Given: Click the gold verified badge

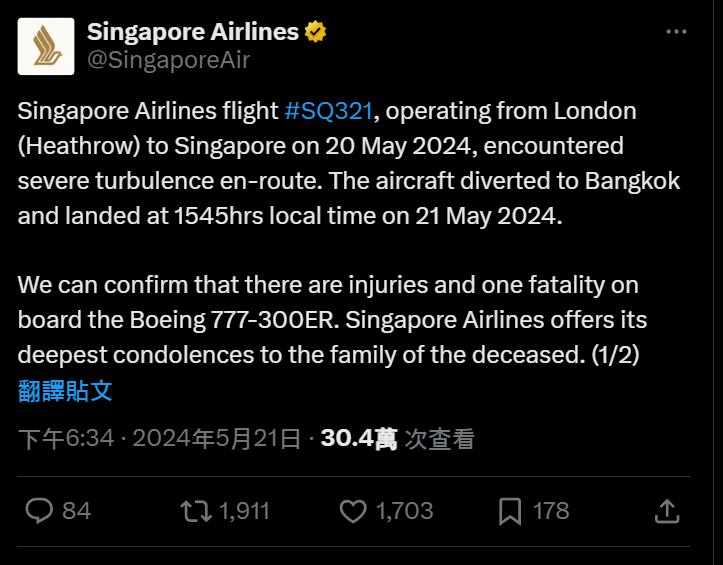Looking at the screenshot, I should tap(315, 32).
